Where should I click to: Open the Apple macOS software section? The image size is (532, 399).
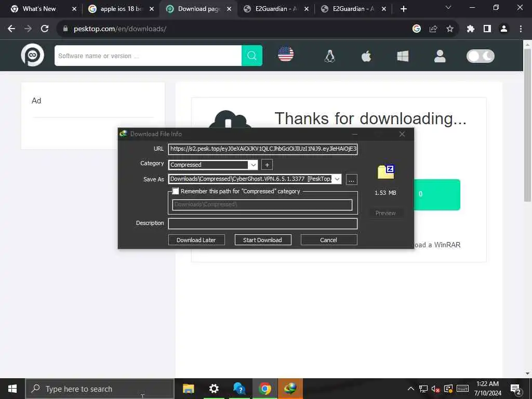point(366,56)
